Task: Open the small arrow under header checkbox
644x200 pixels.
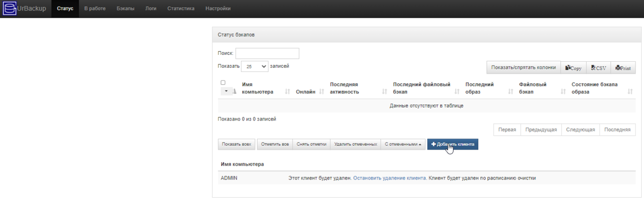Action: coord(226,91)
